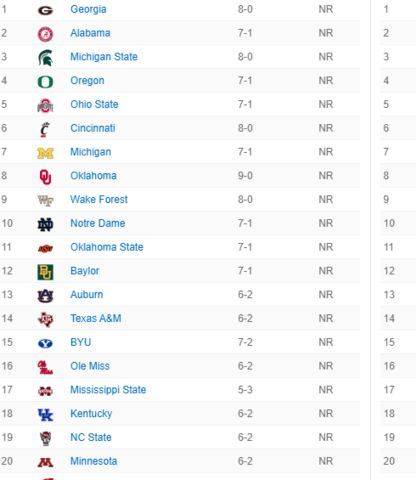The width and height of the screenshot is (416, 480).
Task: Open the Oklahoma State team link
Action: pyautogui.click(x=107, y=247)
